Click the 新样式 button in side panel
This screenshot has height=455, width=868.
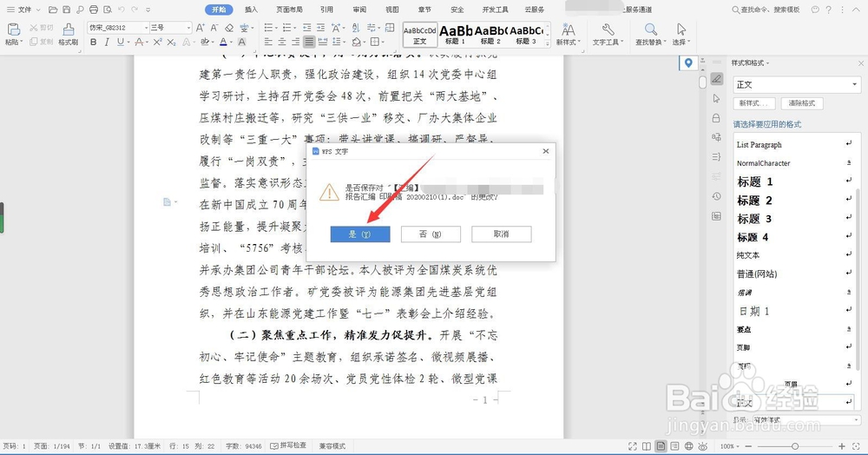[x=754, y=103]
